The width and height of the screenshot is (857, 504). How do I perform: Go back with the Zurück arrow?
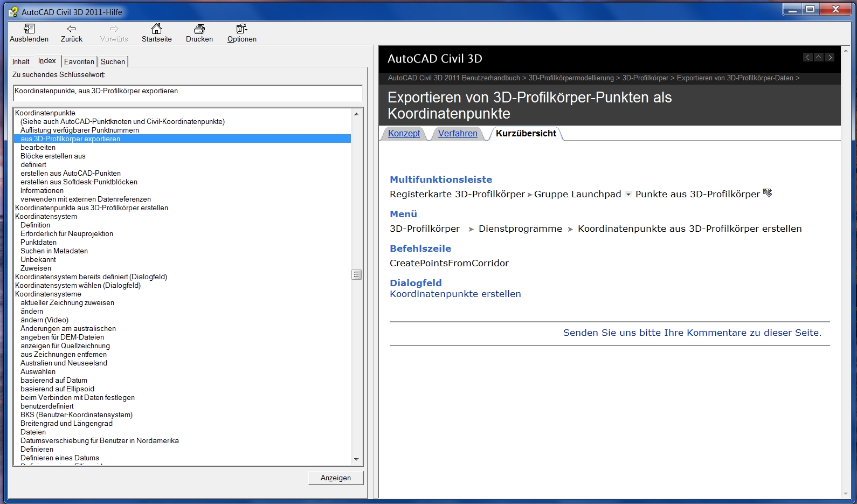click(71, 29)
